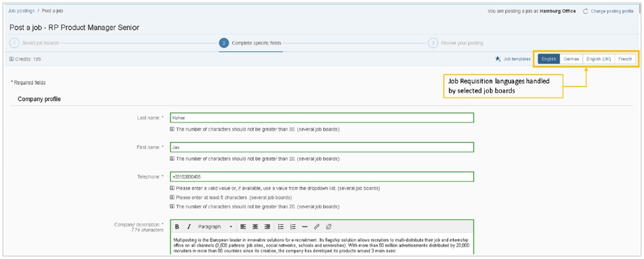Click the 'Post a job' breadcrumb text

coord(52,11)
